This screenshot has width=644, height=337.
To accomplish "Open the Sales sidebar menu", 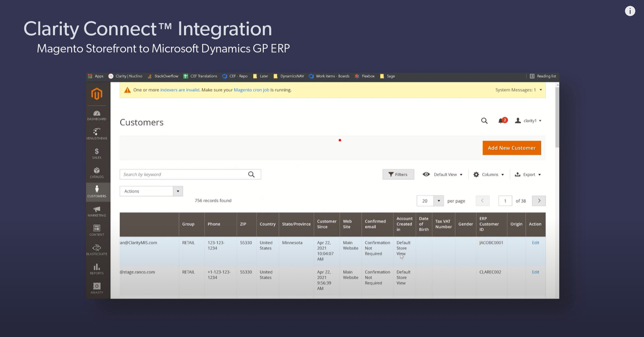I will tap(97, 153).
